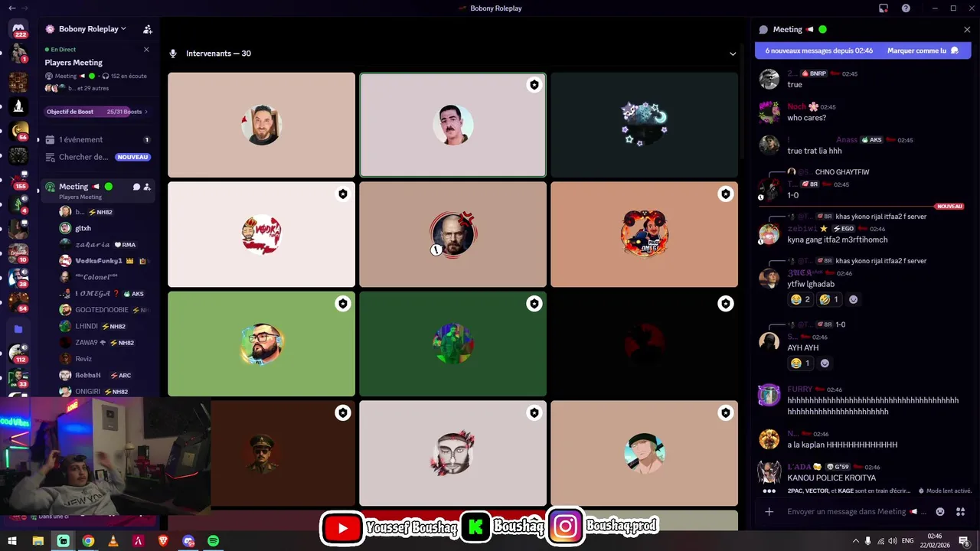The width and height of the screenshot is (980, 551).
Task: Click Marquer comme lu button
Action: [923, 51]
